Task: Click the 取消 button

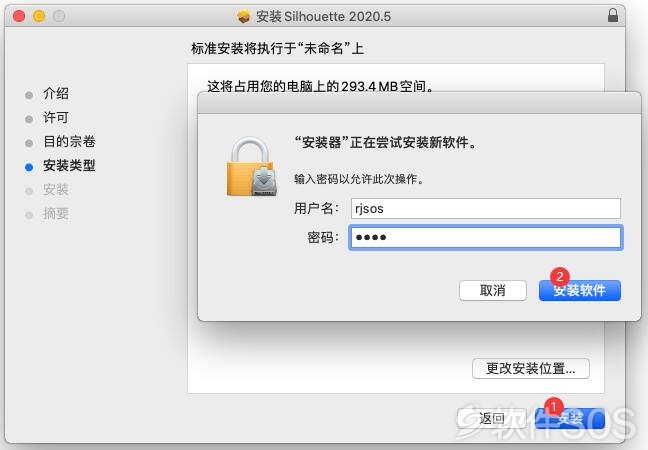Action: (x=493, y=290)
